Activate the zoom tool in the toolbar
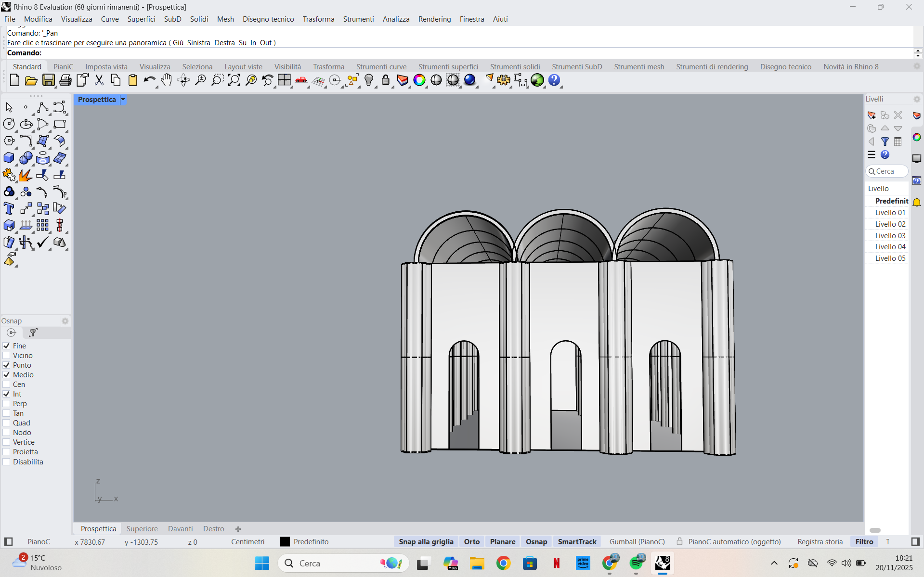 (x=200, y=80)
